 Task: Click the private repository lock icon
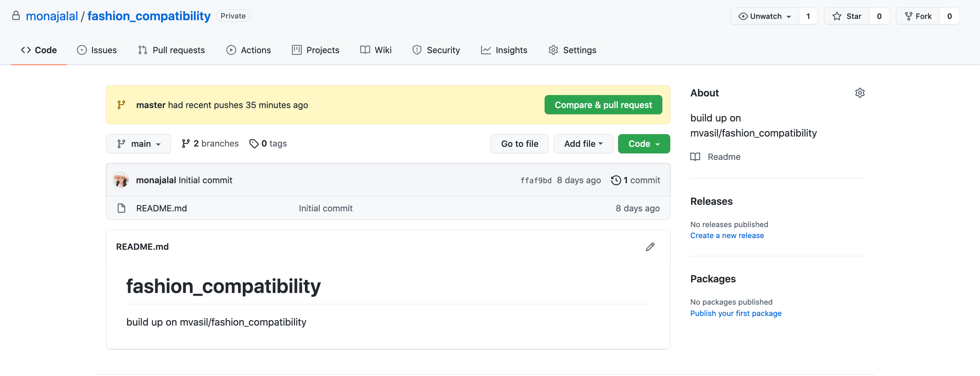pos(15,15)
